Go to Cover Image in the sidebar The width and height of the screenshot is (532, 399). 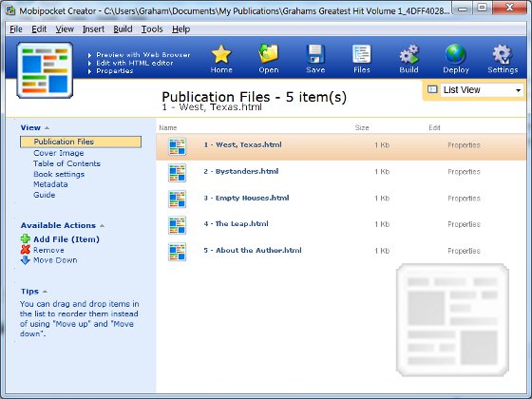tap(58, 153)
